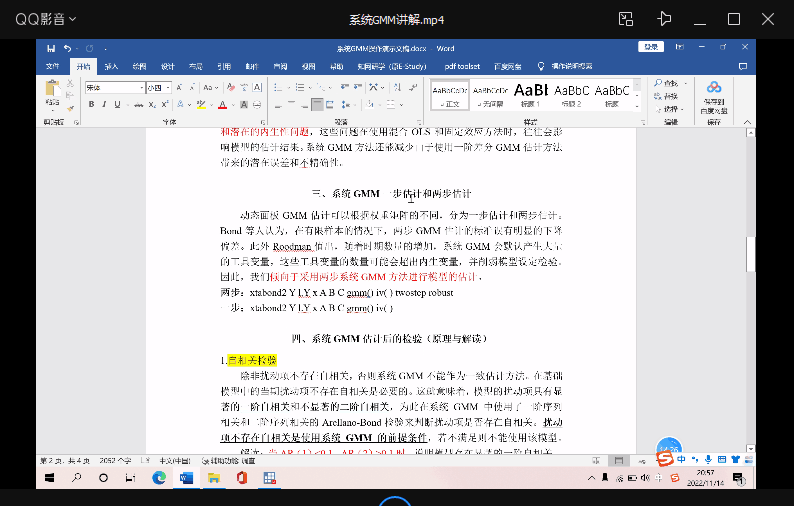Open the 文件 tab in Word

(x=53, y=66)
